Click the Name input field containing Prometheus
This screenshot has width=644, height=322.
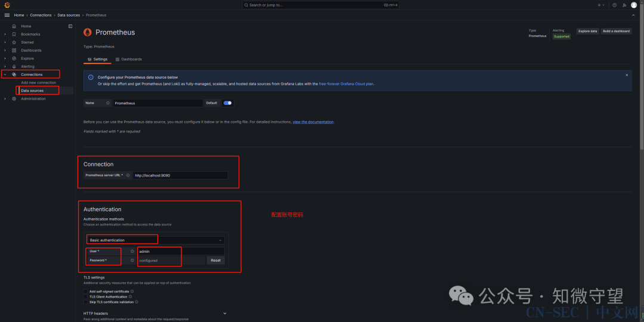[158, 103]
